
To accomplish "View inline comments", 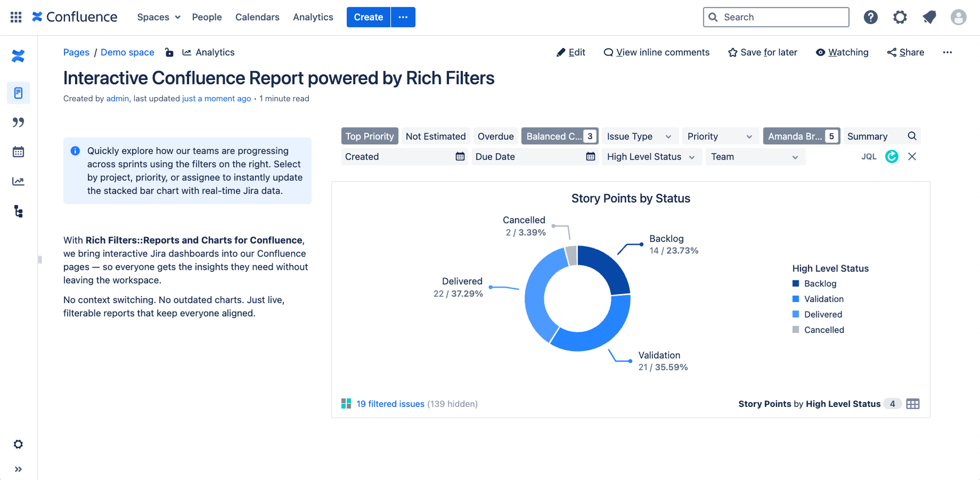I will pos(657,52).
